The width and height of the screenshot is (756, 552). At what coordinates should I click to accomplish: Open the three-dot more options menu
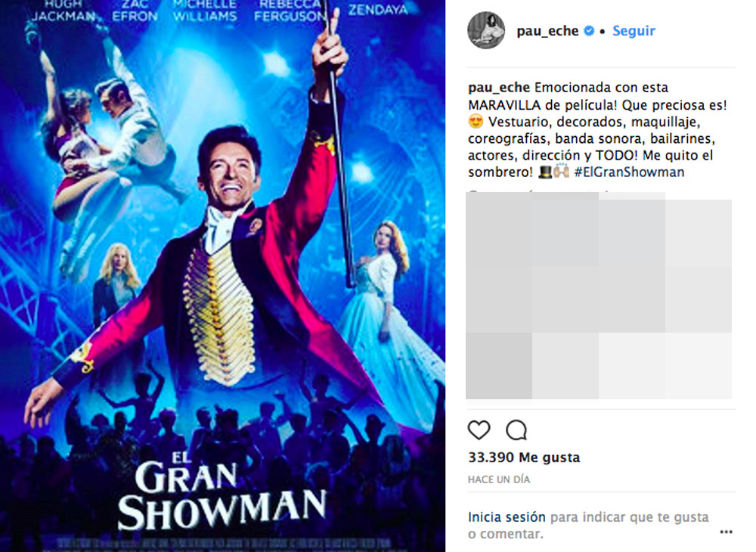point(726,532)
